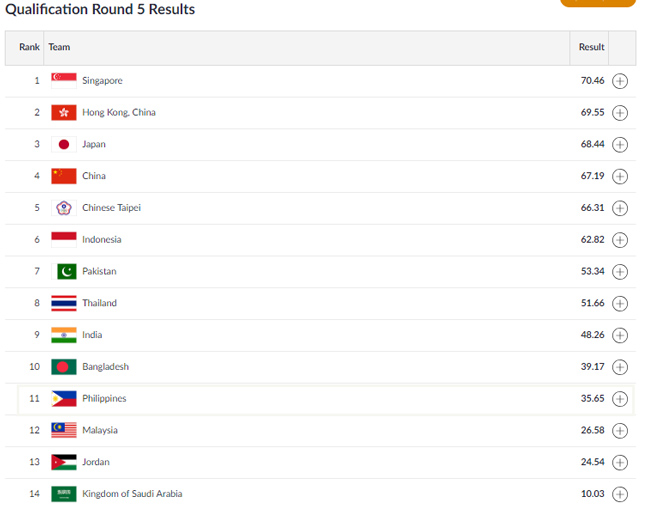The image size is (660, 506).
Task: Expand Jordan's result details
Action: tap(620, 463)
